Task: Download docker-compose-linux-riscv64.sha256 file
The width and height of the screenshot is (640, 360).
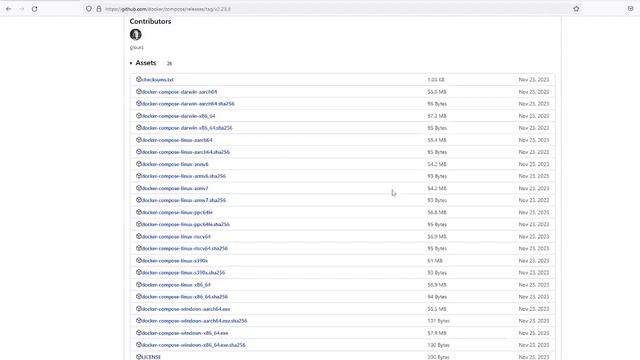Action: [185, 248]
